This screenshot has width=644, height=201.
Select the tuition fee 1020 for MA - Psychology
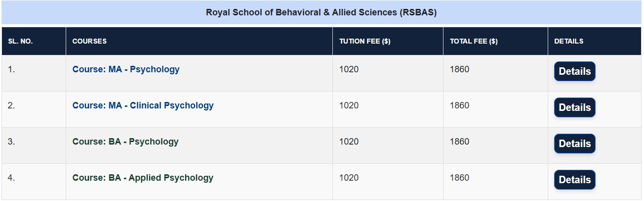click(x=349, y=69)
